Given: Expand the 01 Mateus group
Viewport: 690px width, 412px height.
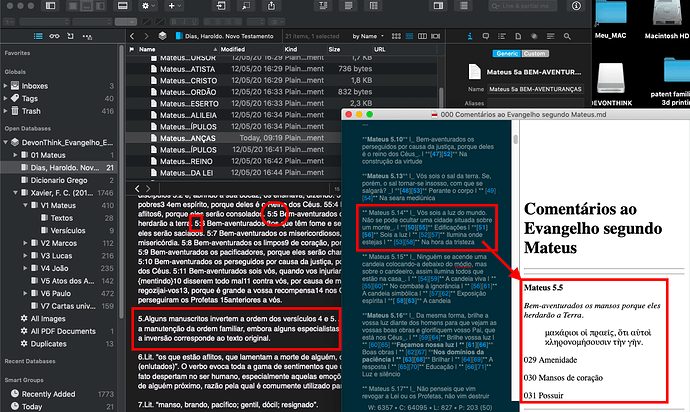Looking at the screenshot, I should coord(18,154).
